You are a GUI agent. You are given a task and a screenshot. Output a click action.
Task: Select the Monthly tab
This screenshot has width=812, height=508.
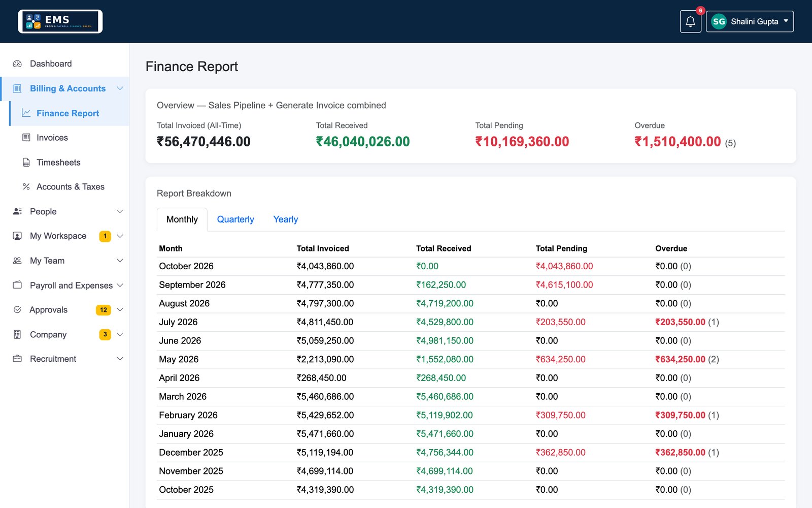(x=182, y=219)
